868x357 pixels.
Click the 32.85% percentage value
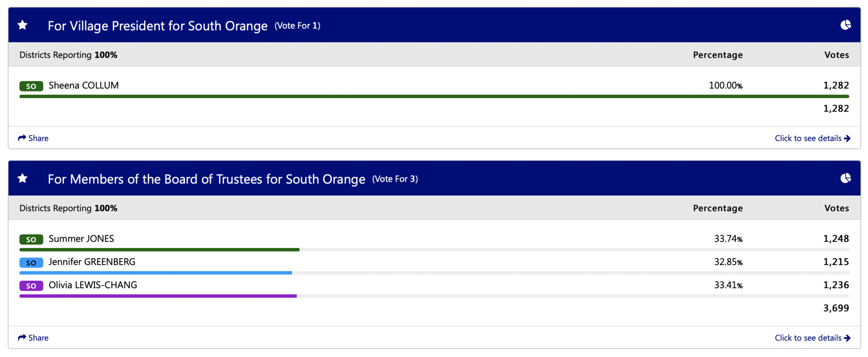pos(728,262)
